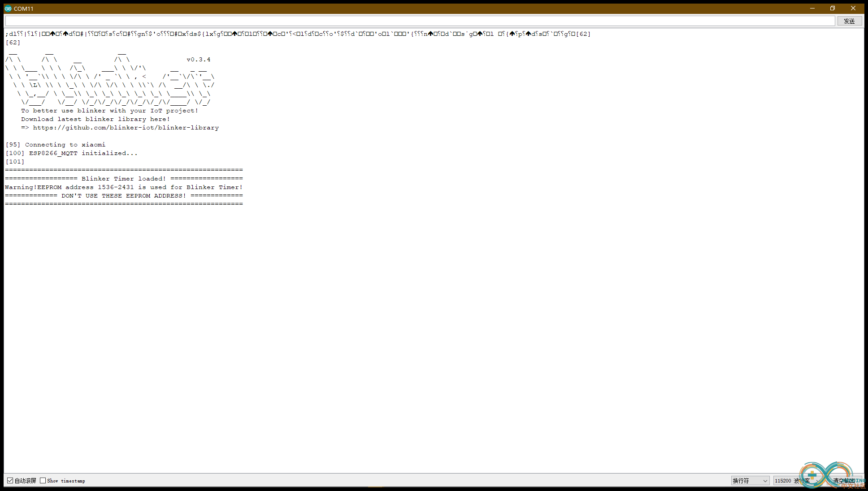The image size is (868, 491).
Task: Click the blinker-library GitHub URL text
Action: pos(126,128)
